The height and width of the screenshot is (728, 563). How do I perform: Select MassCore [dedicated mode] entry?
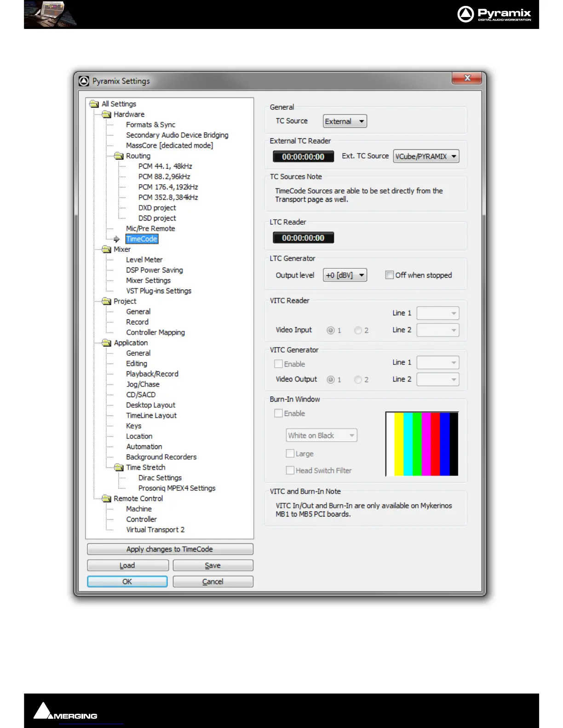tap(170, 145)
